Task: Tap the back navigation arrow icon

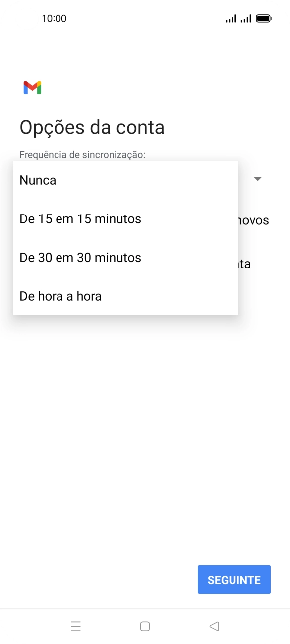Action: (x=214, y=626)
